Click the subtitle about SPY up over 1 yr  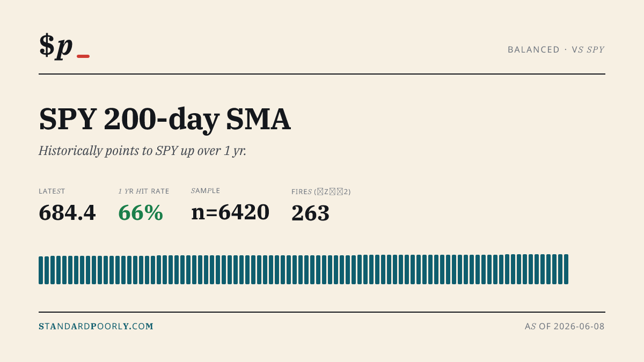click(143, 151)
